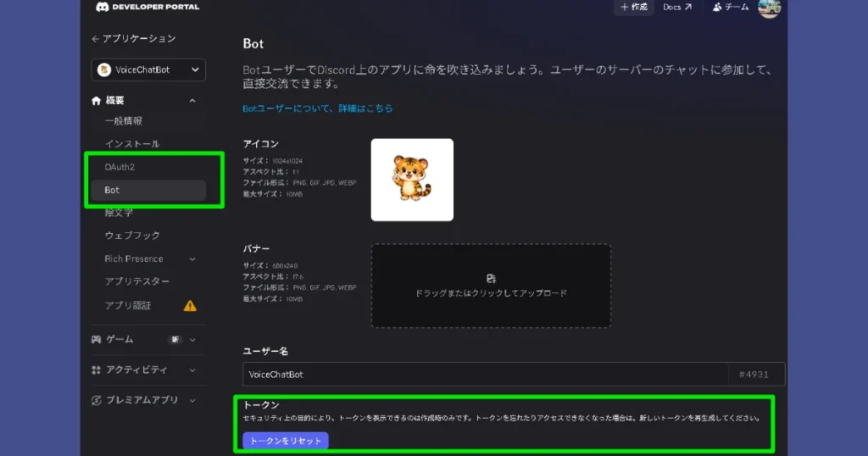Click the upload file icon in banner area
The image size is (868, 456).
pos(491,278)
